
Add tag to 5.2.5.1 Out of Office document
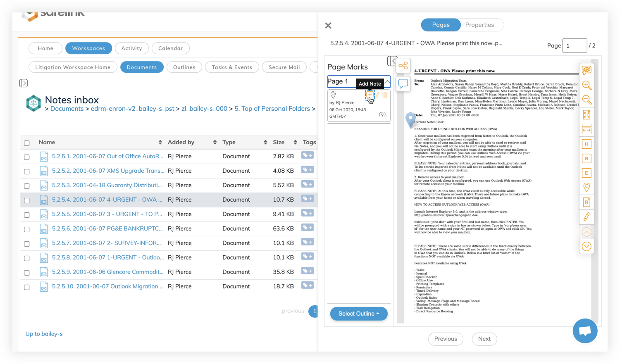pos(308,155)
